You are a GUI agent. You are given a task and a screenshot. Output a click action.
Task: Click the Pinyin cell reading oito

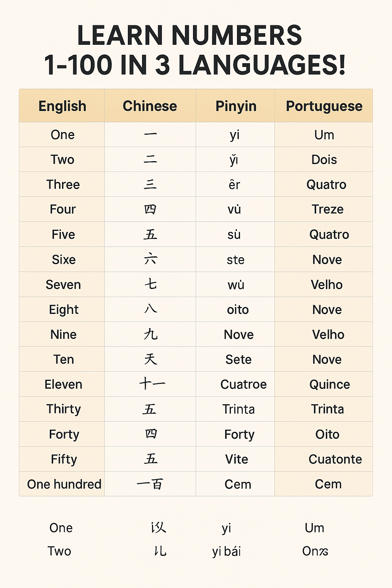point(238,310)
